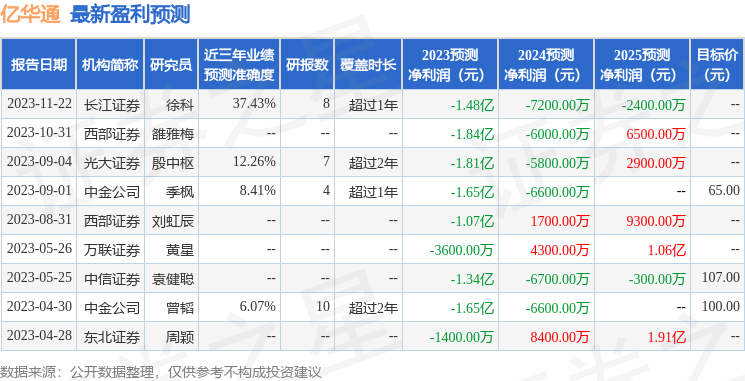Click the 8.41% accuracy value
Viewport: 745px width, 381px height.
[x=258, y=190]
